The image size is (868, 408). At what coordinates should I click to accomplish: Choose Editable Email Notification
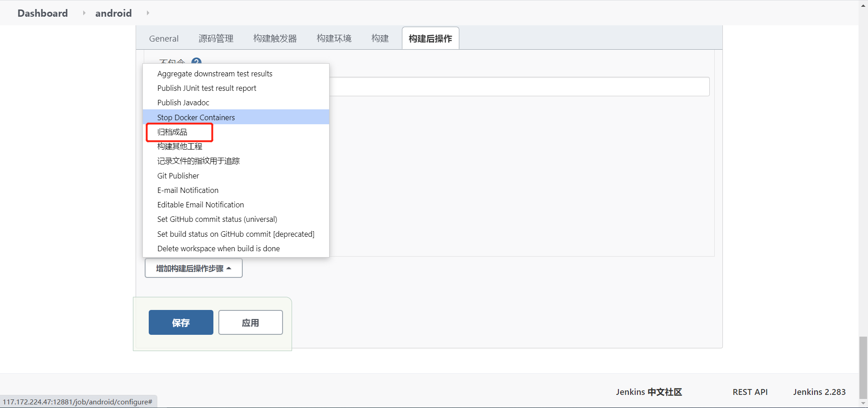click(236, 205)
